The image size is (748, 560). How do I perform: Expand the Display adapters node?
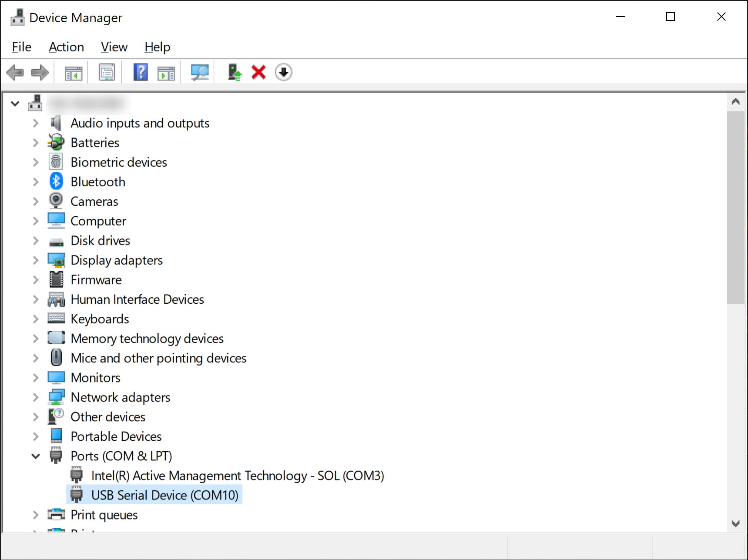pyautogui.click(x=36, y=260)
